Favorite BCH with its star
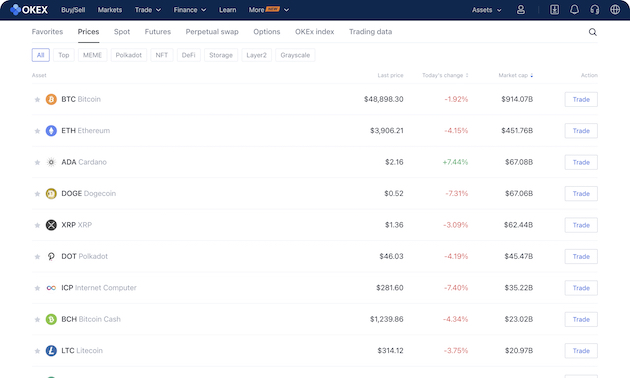The height and width of the screenshot is (378, 630). pyautogui.click(x=37, y=319)
